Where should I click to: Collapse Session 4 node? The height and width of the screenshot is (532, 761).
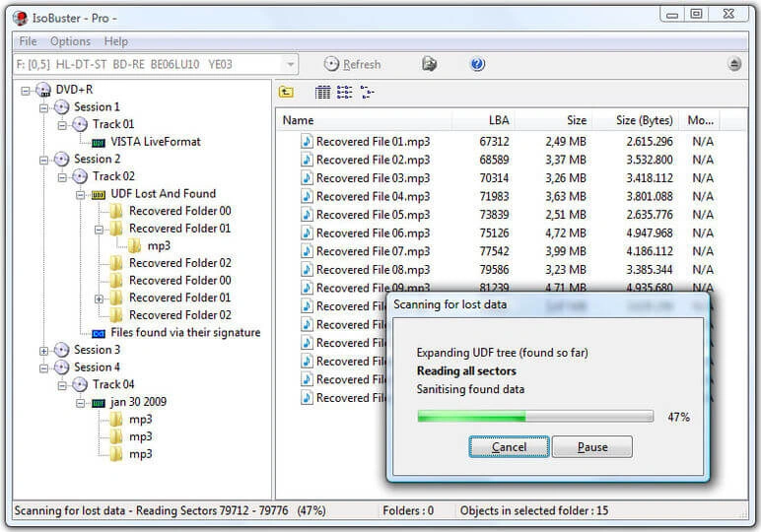pyautogui.click(x=43, y=368)
